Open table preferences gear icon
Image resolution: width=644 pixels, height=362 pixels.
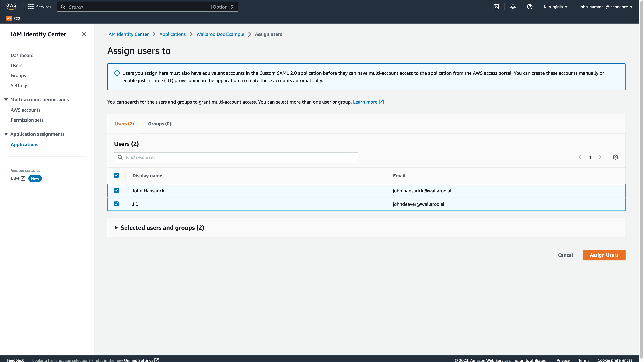coord(615,157)
